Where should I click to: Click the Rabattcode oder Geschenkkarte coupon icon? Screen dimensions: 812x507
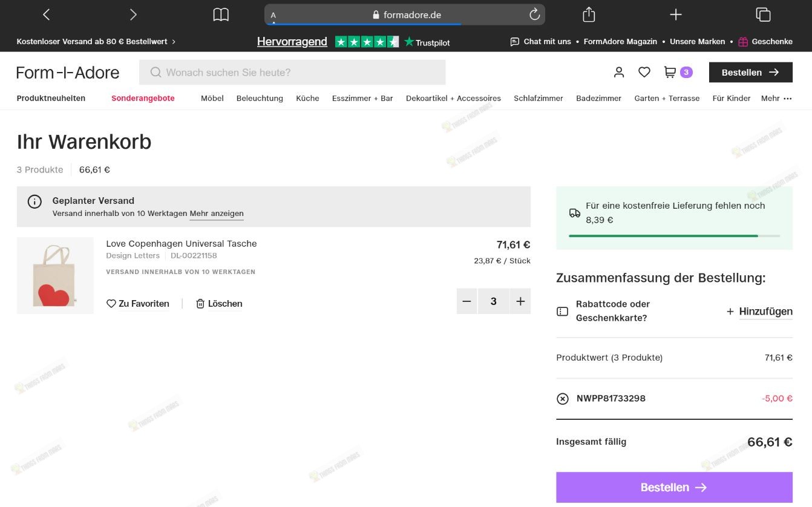tap(562, 312)
